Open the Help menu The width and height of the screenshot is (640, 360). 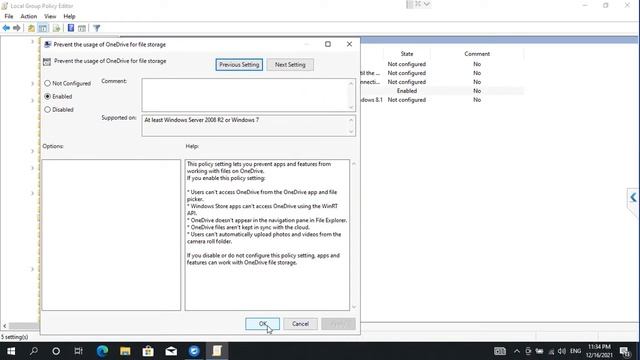tap(69, 16)
